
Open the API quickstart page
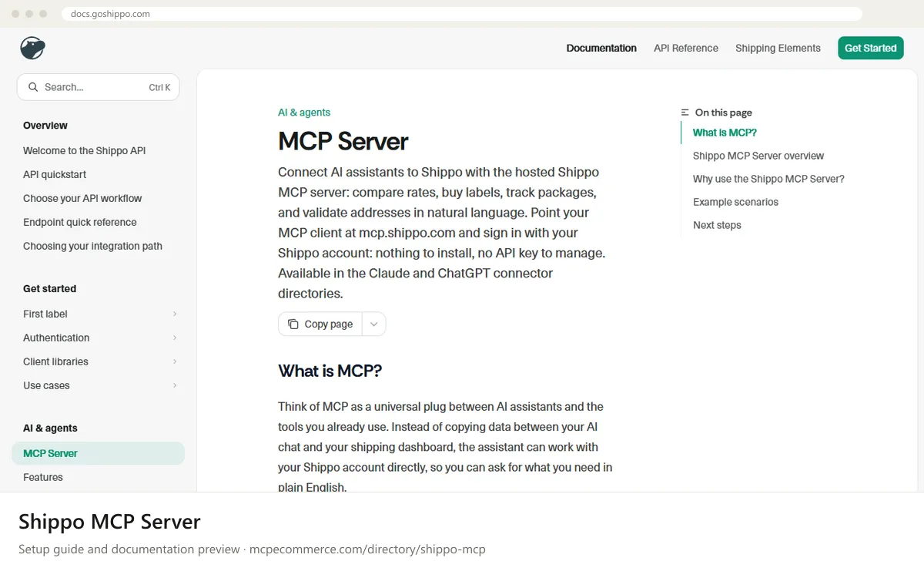coord(55,174)
